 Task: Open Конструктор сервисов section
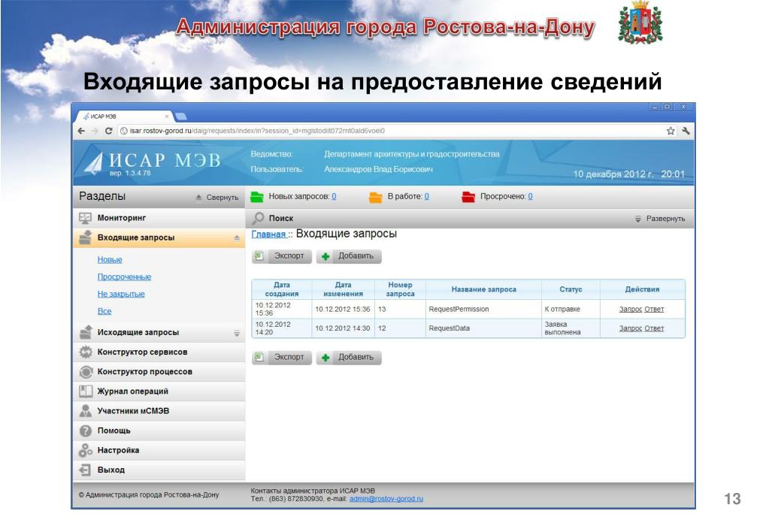point(142,352)
